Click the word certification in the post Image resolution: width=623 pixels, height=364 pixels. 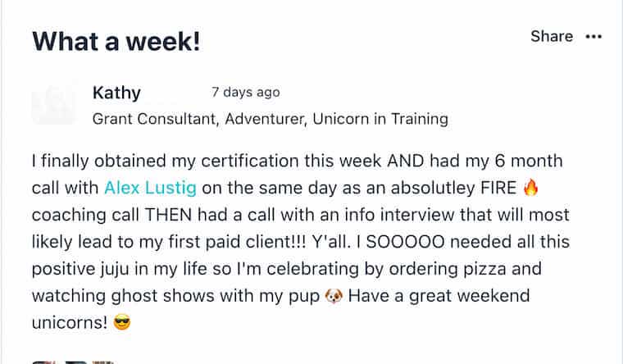[x=250, y=162]
